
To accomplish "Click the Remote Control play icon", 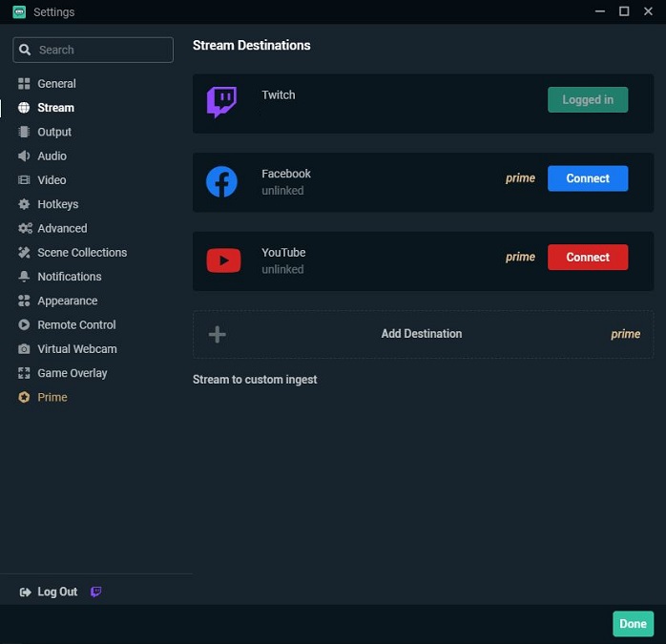I will (x=24, y=325).
